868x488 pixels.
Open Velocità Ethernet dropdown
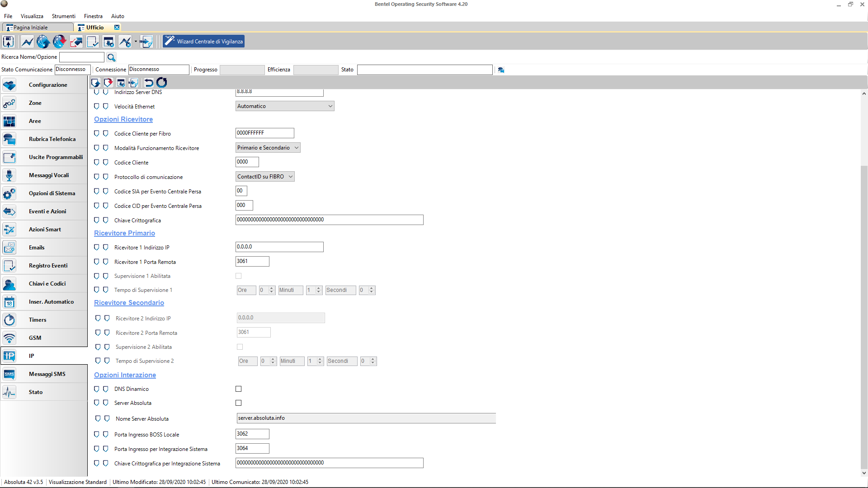285,106
